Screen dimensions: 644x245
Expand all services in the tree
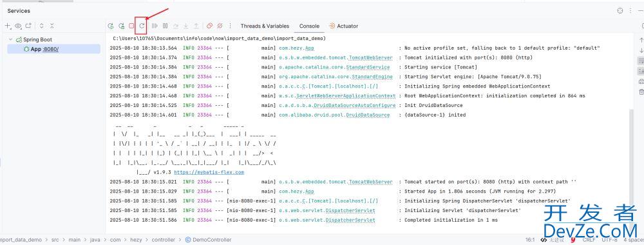(41, 26)
